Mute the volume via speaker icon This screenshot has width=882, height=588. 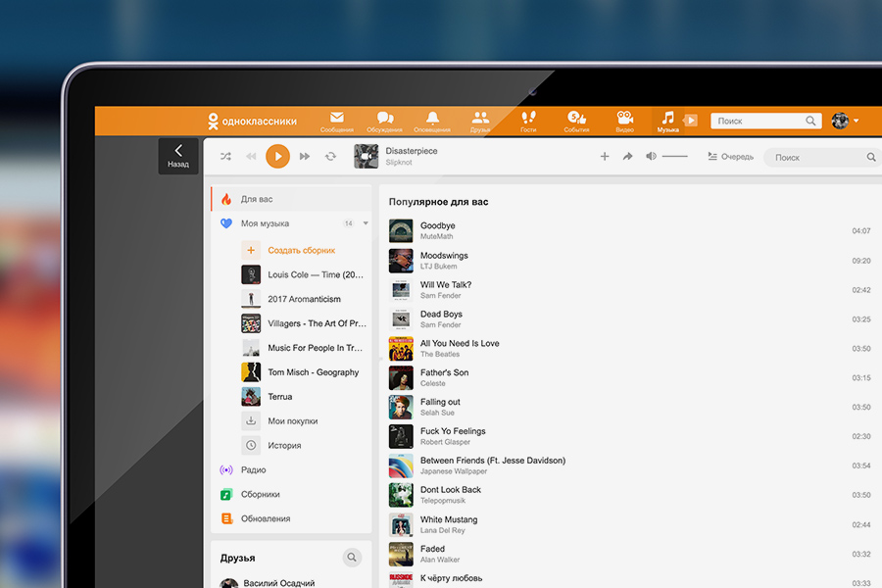tap(651, 157)
